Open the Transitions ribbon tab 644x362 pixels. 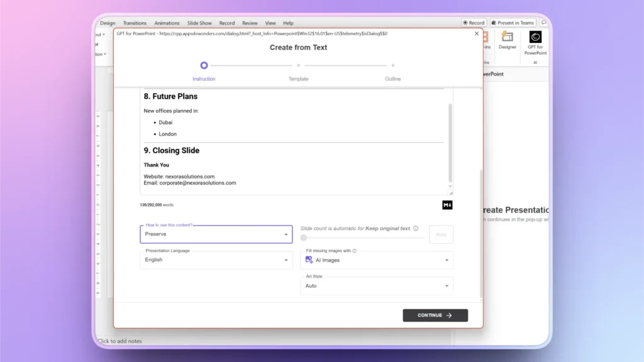coord(135,23)
